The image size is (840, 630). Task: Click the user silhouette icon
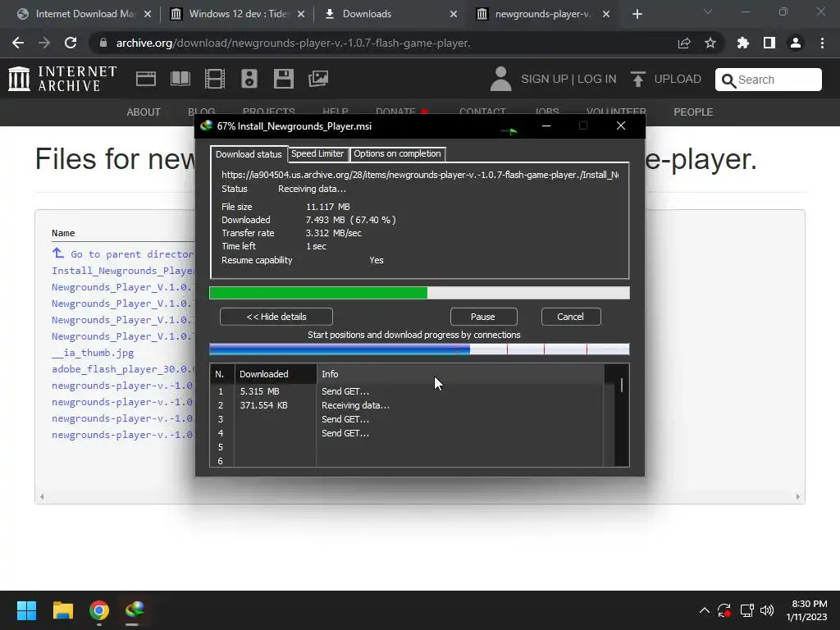(x=501, y=79)
